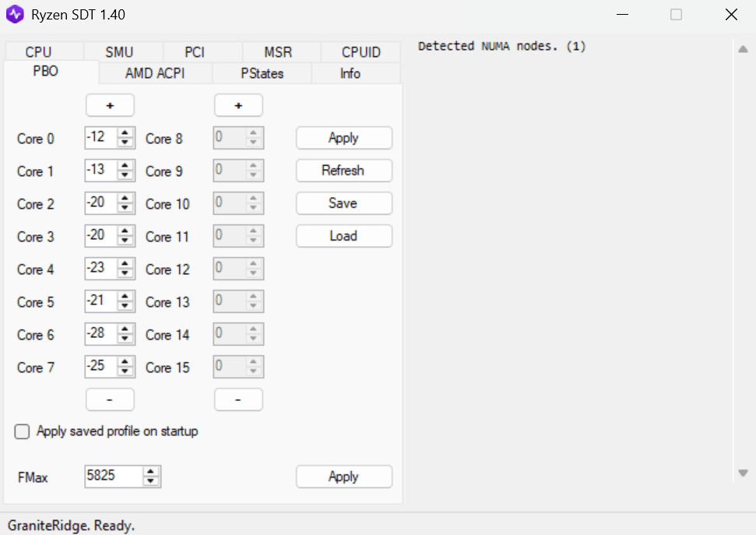The image size is (756, 535).
Task: Increase the FMax value using up arrow
Action: 151,471
